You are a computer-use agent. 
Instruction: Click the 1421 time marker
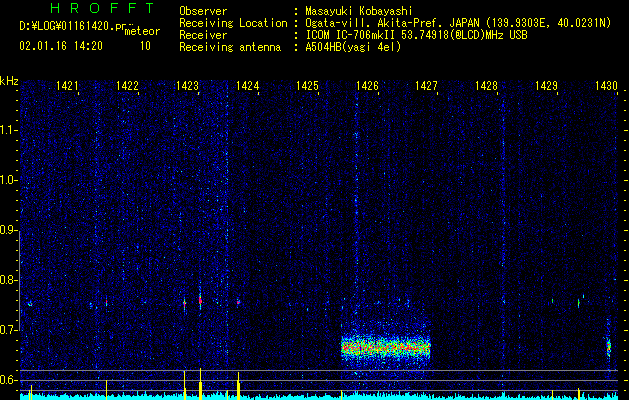[x=67, y=85]
